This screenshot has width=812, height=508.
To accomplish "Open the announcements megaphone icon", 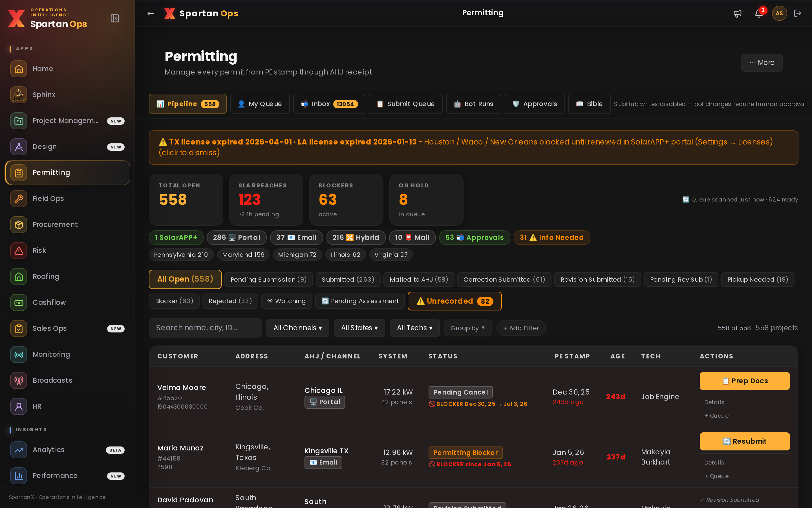I will coord(738,14).
